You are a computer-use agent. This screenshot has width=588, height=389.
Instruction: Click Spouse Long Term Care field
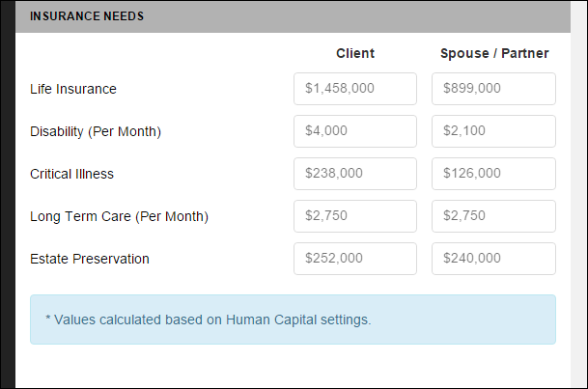[493, 216]
